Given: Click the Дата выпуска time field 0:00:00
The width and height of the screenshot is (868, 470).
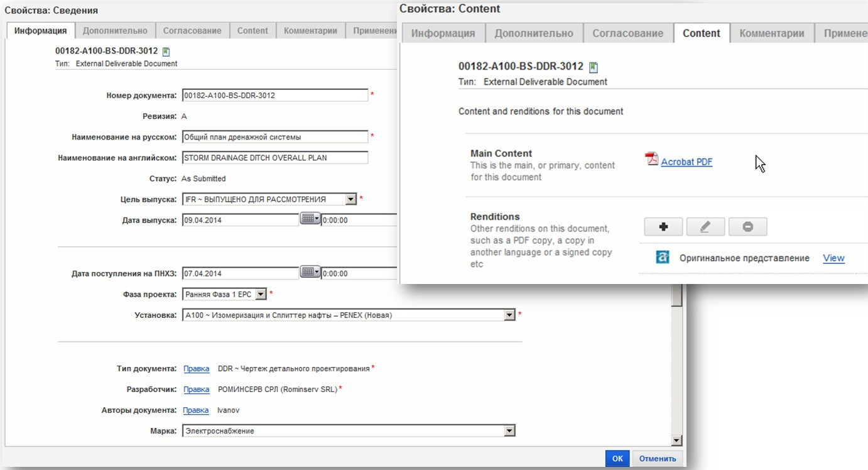Looking at the screenshot, I should click(x=360, y=220).
